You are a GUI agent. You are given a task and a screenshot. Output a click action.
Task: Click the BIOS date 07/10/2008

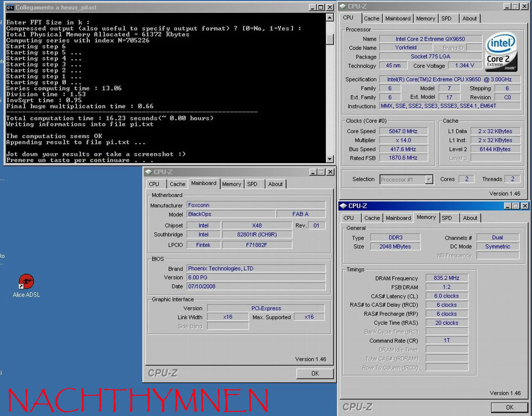[x=256, y=286]
